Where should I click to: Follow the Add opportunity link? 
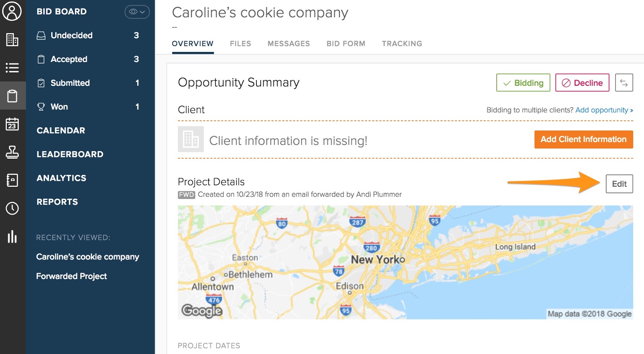pyautogui.click(x=604, y=110)
